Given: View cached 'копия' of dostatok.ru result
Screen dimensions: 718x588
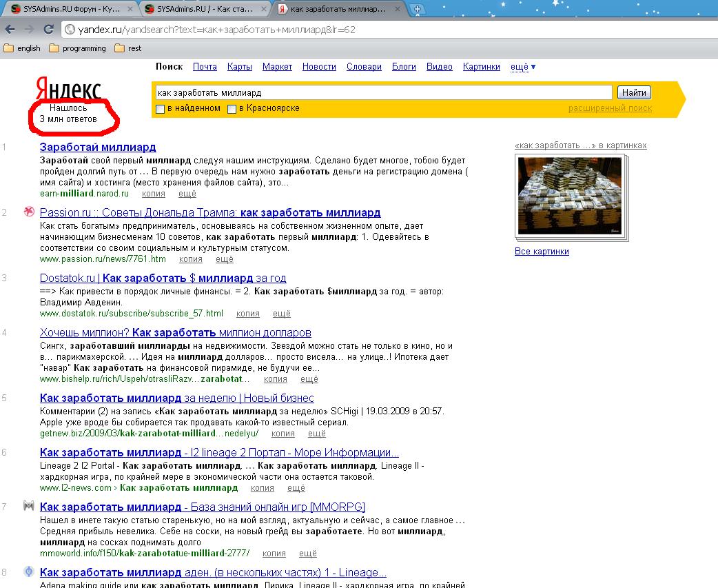Looking at the screenshot, I should (248, 314).
